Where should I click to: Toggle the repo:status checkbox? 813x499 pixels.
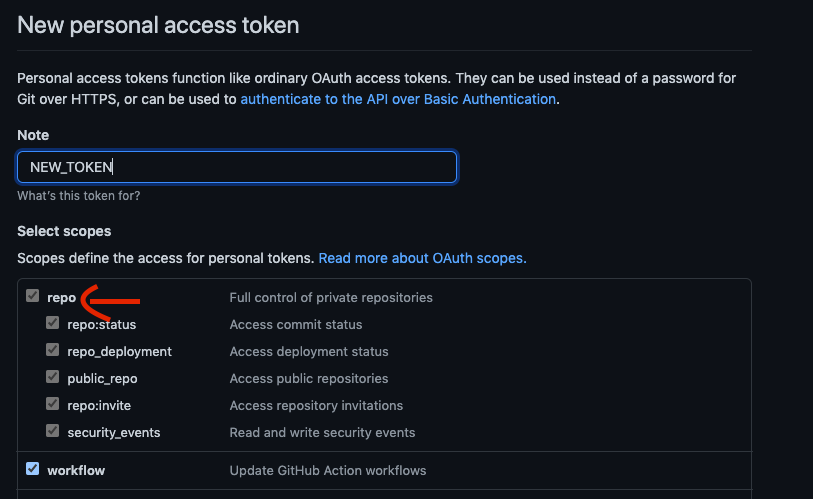coord(53,324)
